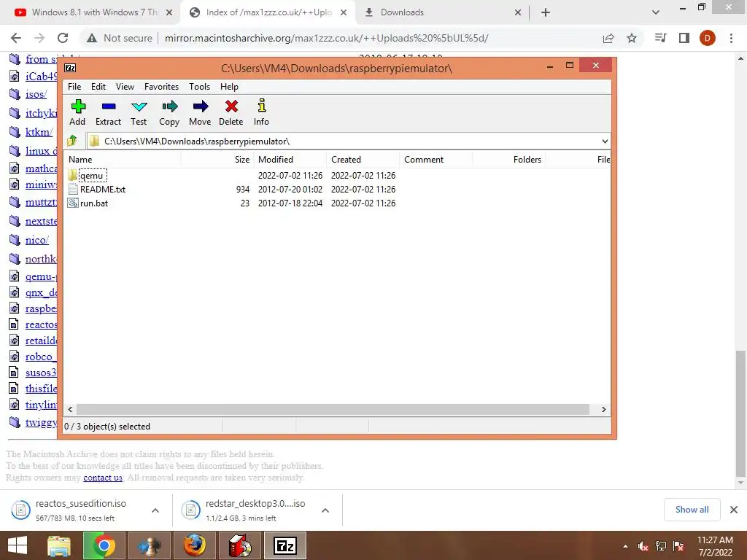
Task: Open Chrome tab search chevron
Action: pyautogui.click(x=656, y=12)
